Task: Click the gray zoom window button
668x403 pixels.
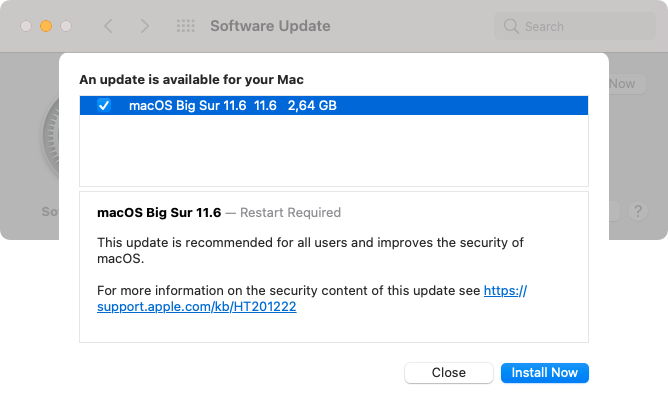Action: pyautogui.click(x=65, y=26)
